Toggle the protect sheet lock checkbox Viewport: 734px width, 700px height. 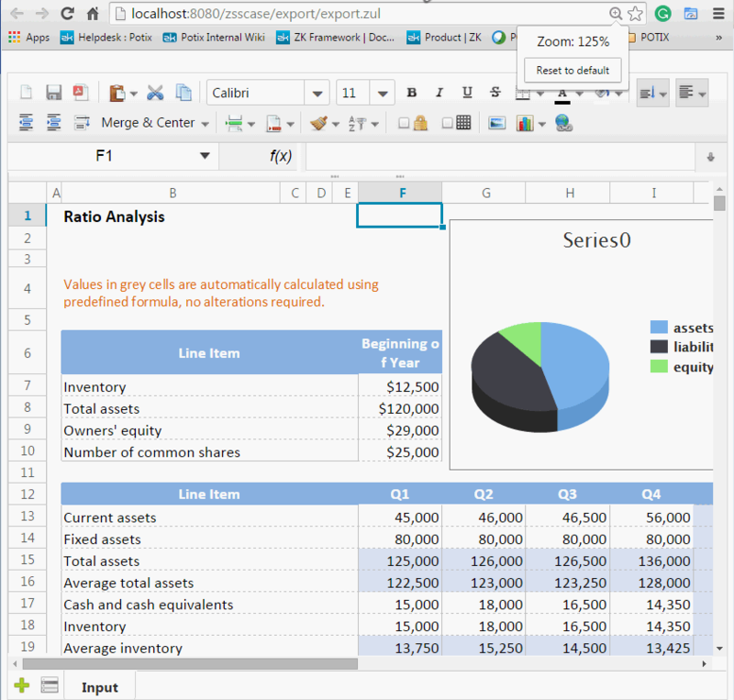click(x=404, y=123)
